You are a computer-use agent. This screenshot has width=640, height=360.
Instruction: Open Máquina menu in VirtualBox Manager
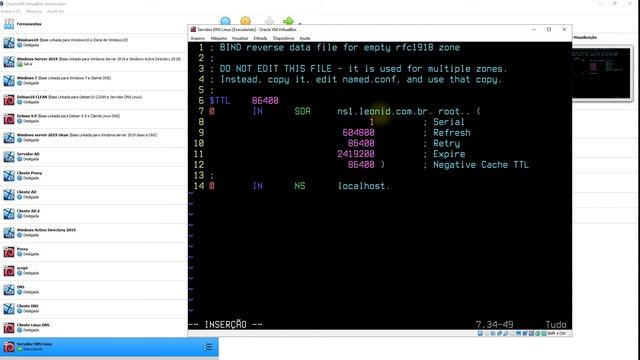click(x=34, y=11)
